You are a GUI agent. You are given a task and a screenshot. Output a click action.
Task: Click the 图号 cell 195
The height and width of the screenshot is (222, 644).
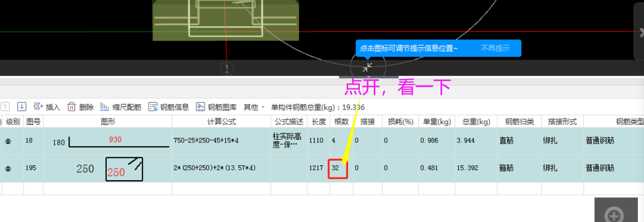(x=33, y=168)
